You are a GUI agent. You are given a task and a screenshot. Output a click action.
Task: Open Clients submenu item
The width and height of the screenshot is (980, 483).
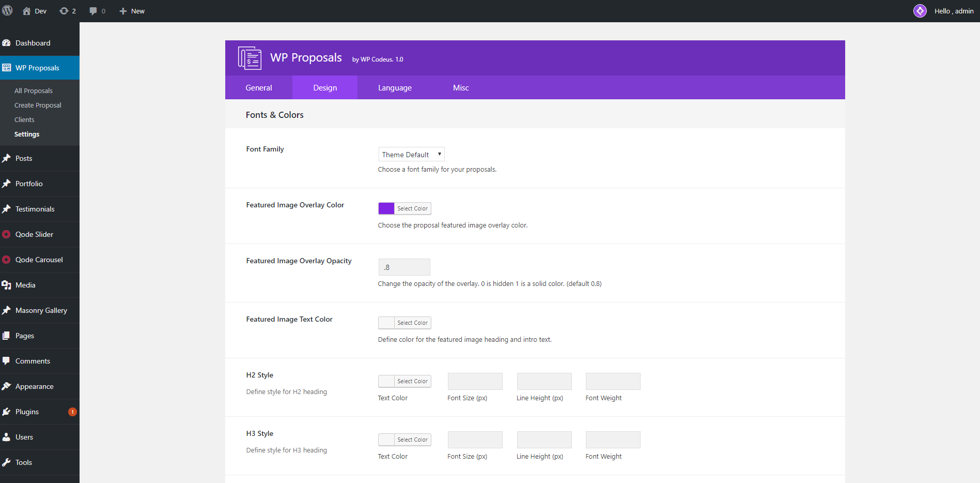[x=24, y=119]
